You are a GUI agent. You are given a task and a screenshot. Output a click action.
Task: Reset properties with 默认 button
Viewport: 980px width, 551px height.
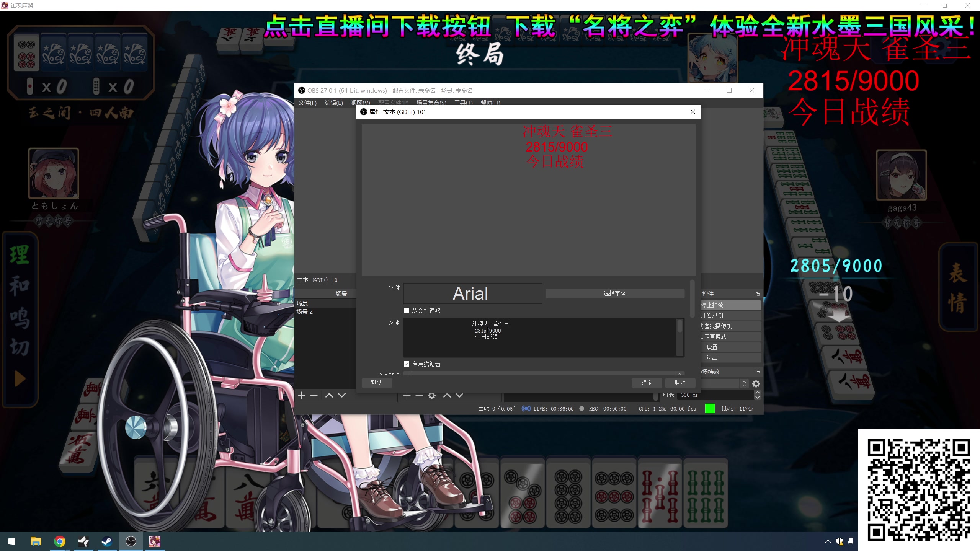click(x=377, y=383)
